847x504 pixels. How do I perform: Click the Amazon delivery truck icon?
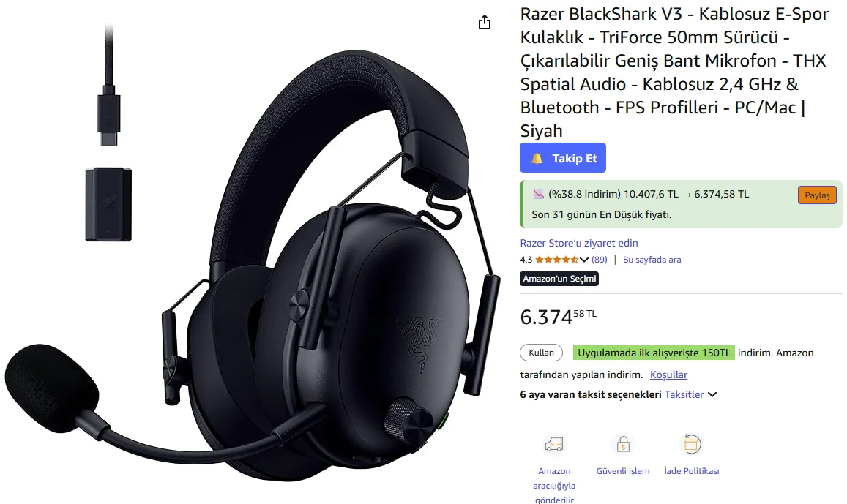click(553, 444)
